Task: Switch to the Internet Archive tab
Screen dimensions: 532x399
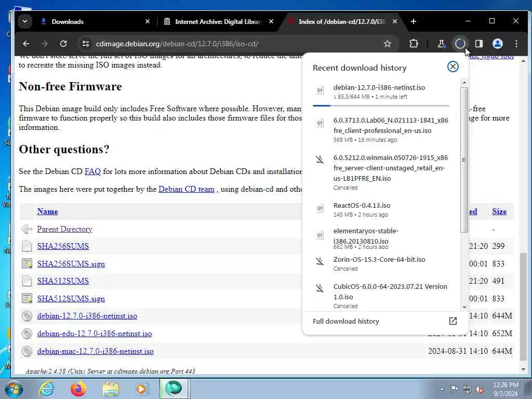Action: click(217, 21)
